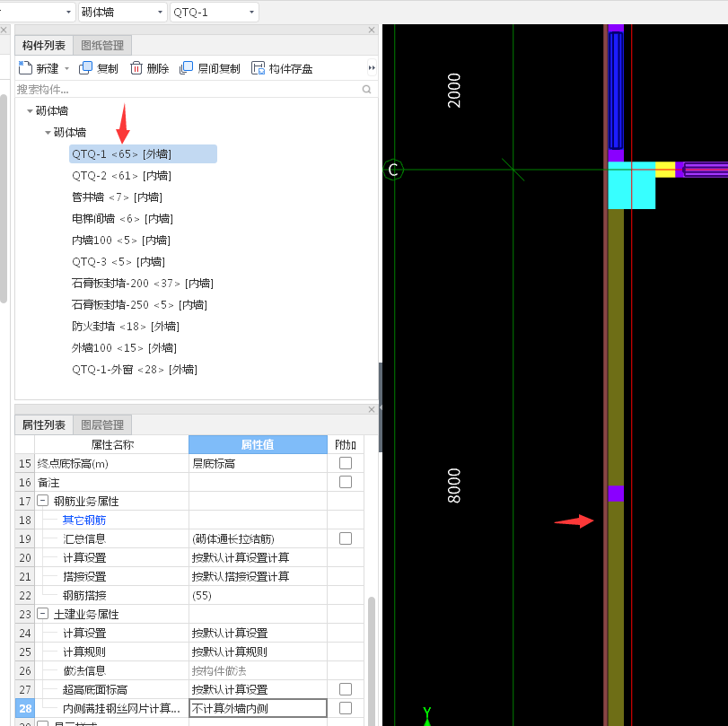Click the 属性值 column header
Image resolution: width=728 pixels, height=726 pixels.
tap(258, 445)
